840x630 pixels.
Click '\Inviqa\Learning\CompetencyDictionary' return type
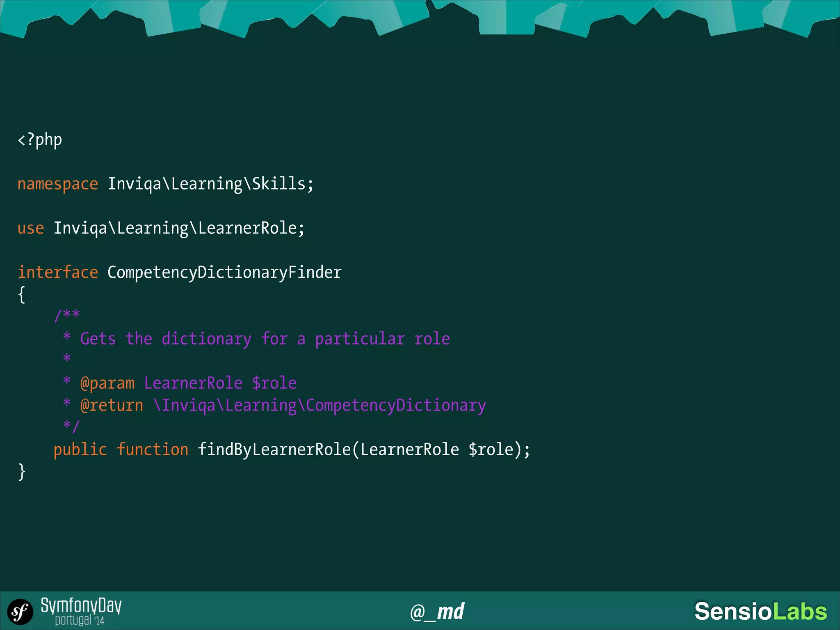tap(320, 405)
